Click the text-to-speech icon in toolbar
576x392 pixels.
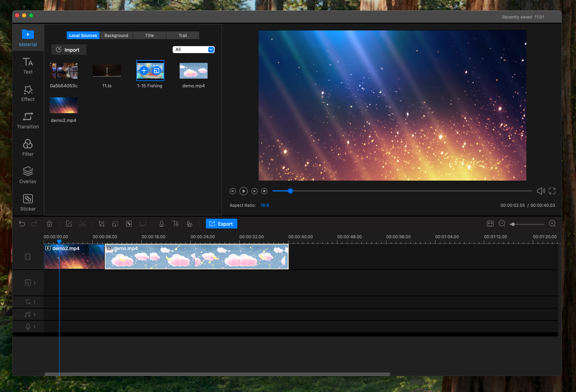[175, 224]
